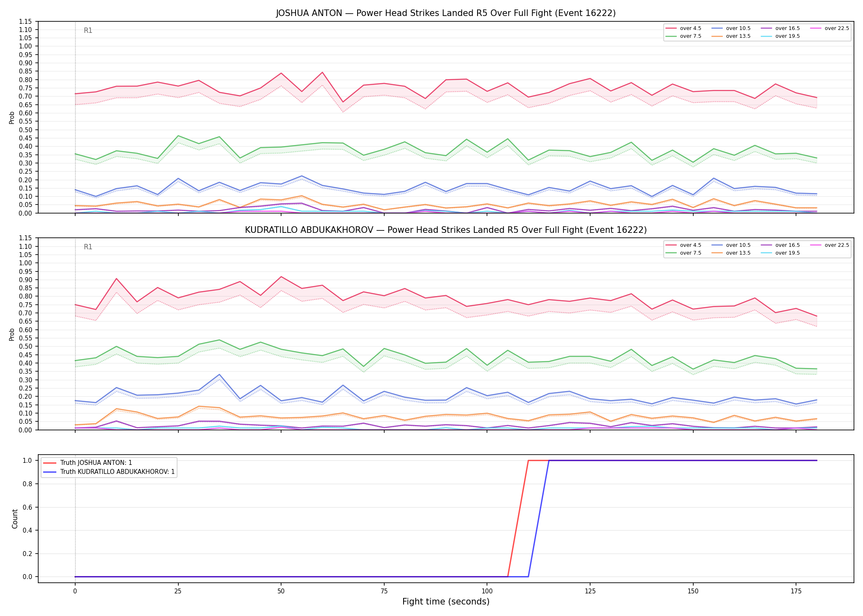Click x-axis tick label 75
Viewport: 863px width, 616px height.
pos(384,591)
